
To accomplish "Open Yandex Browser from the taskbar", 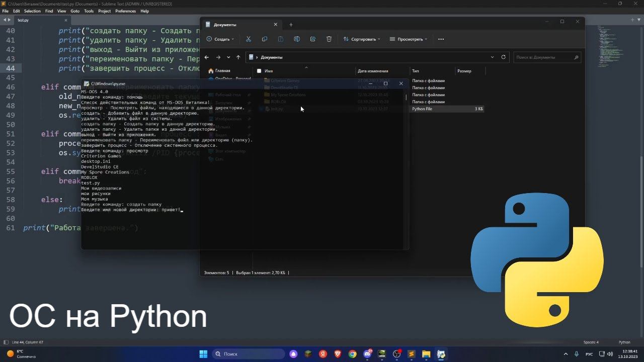I will pyautogui.click(x=323, y=354).
